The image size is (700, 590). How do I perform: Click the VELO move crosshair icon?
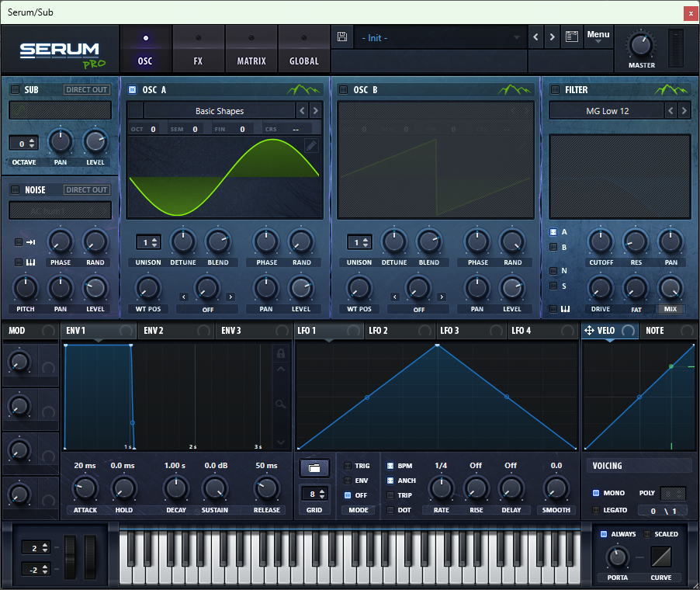tap(589, 331)
